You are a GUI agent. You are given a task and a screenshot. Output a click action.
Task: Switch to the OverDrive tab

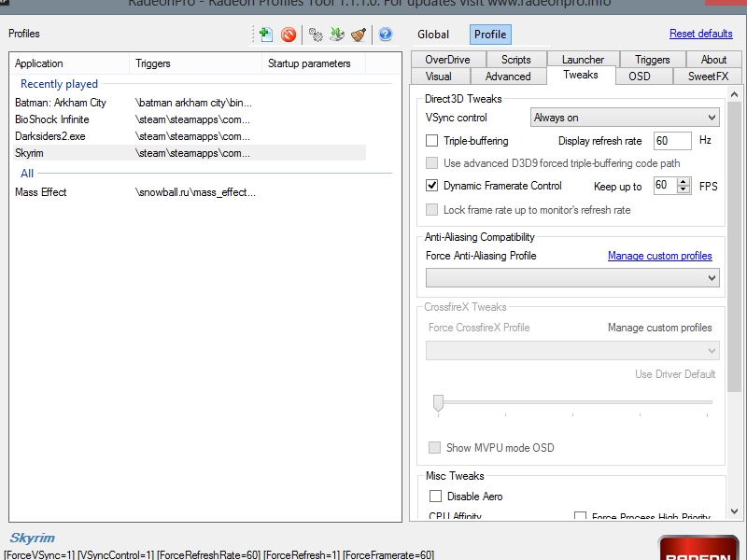pyautogui.click(x=448, y=60)
